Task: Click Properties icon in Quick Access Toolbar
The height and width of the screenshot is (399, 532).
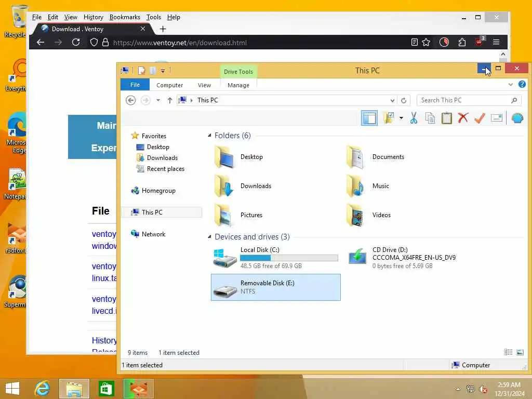Action: pos(141,71)
